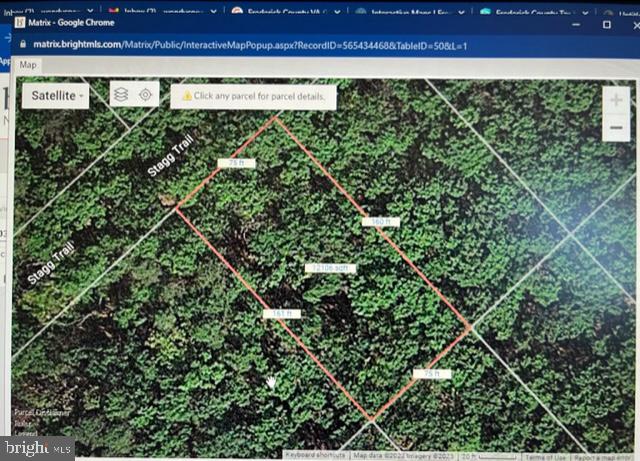The image size is (640, 461).
Task: Switch to the Map tab
Action: pos(29,66)
